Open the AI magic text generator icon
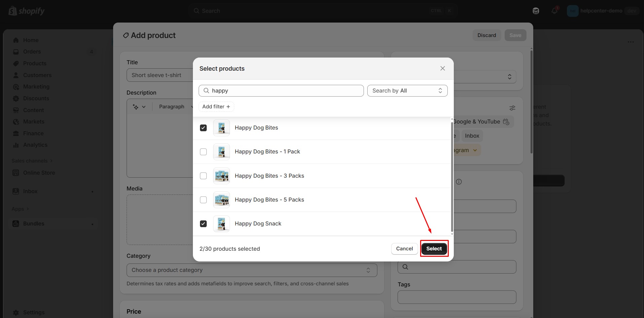Screen dimensions: 644x318 (x=136, y=107)
